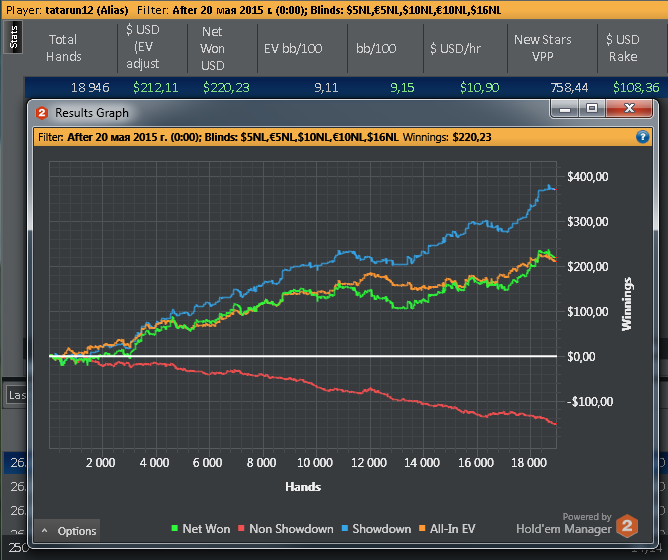The image size is (668, 560).
Task: Close the Results Graph window
Action: [629, 108]
